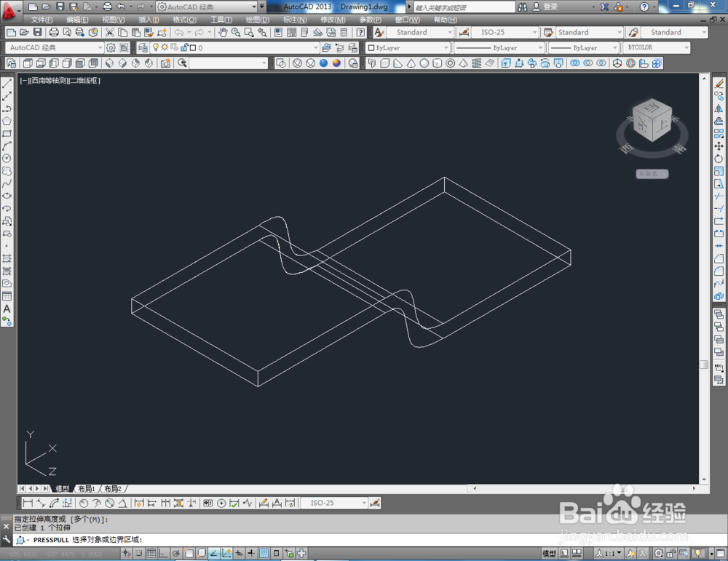Toggle Lineweight display in status bar
Viewport: 728px width, 561px height.
point(251,553)
